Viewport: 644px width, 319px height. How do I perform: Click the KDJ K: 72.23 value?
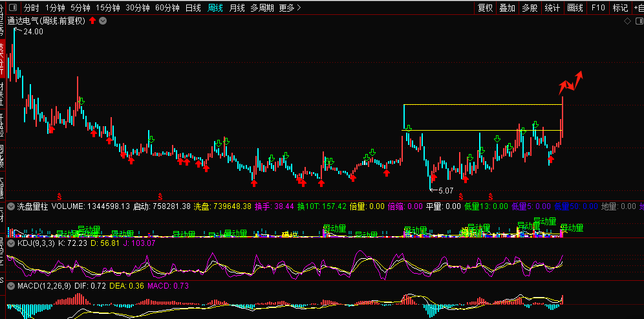[73, 243]
